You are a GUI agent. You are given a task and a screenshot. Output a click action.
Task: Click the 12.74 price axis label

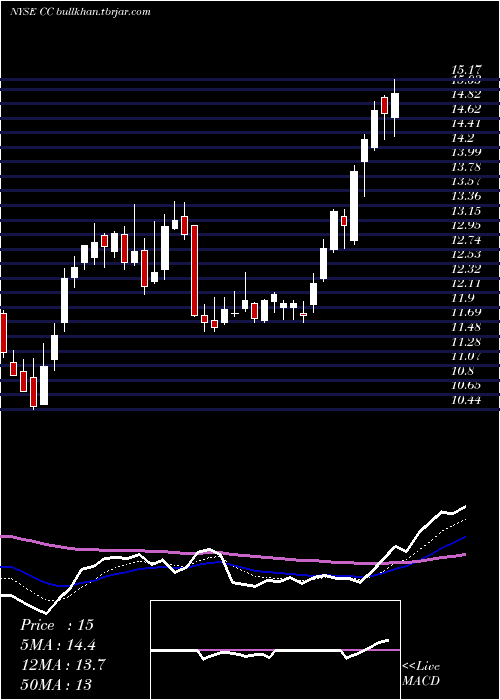pos(466,240)
